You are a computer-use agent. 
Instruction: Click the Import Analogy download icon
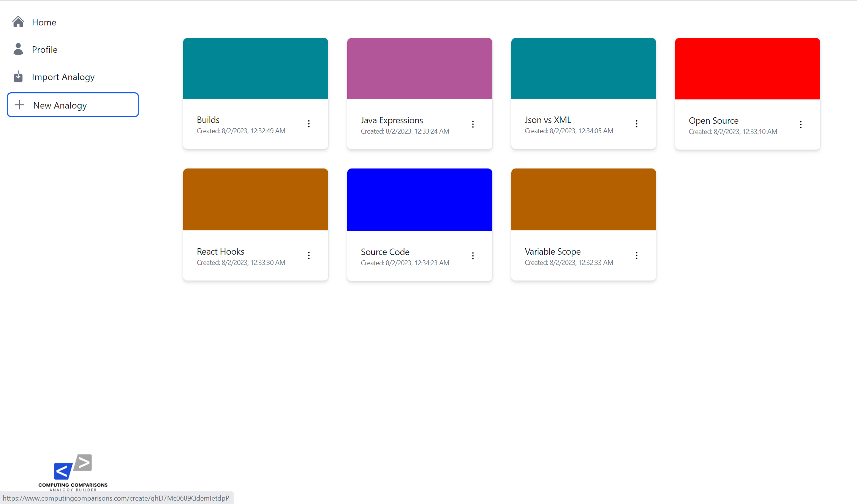pos(18,76)
